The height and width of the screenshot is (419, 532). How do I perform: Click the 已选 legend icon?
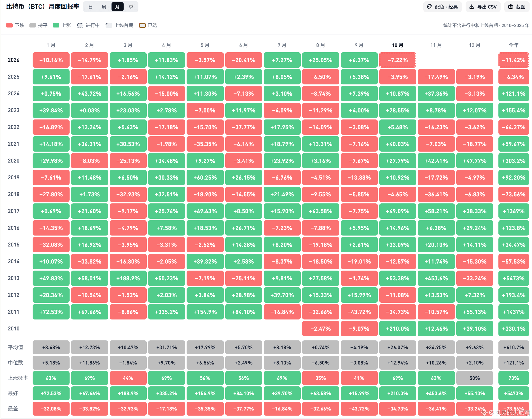pyautogui.click(x=143, y=25)
